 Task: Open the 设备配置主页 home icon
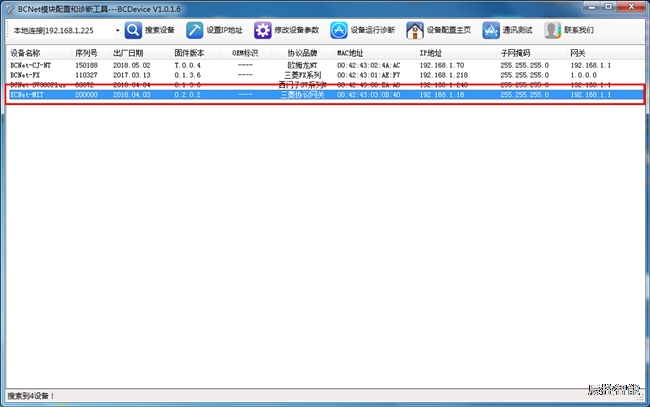[x=414, y=30]
